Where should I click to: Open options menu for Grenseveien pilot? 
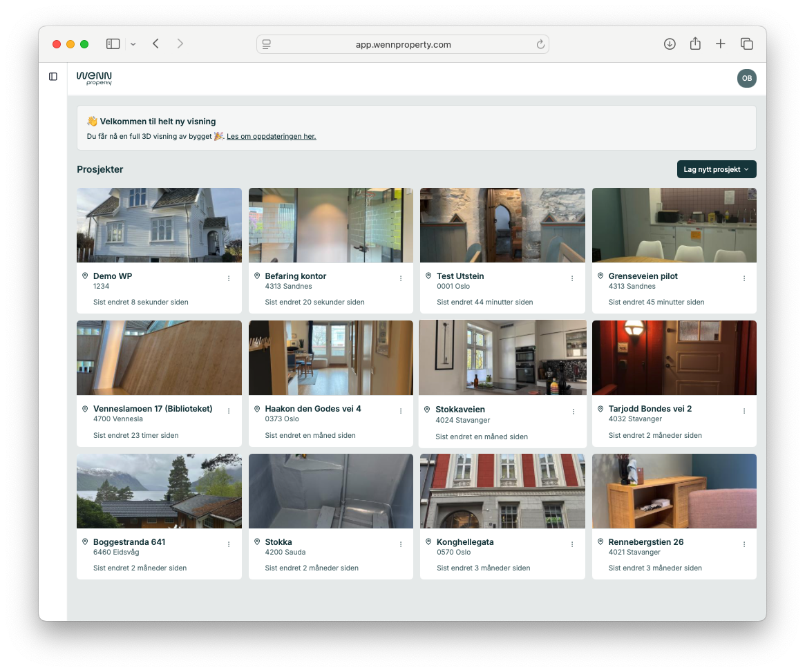coord(744,278)
